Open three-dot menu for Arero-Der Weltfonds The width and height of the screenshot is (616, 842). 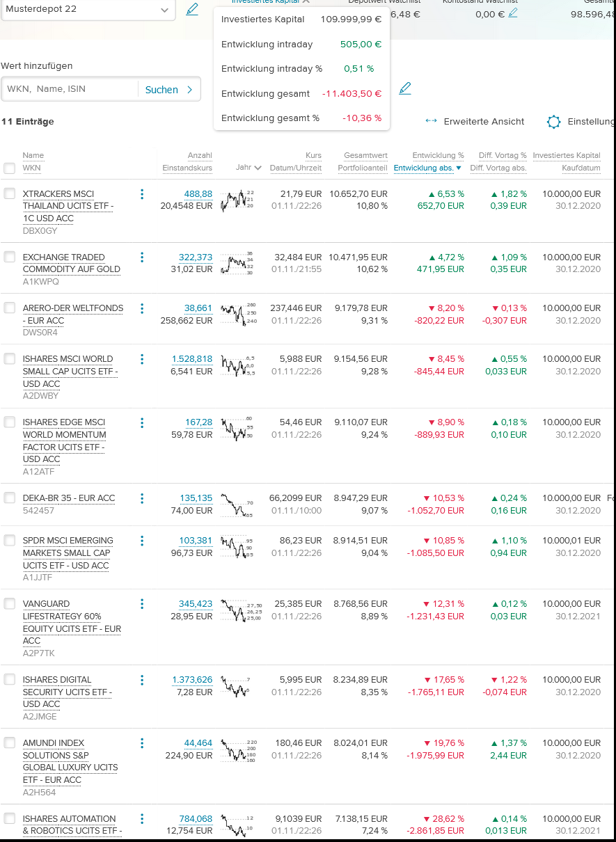tap(142, 308)
